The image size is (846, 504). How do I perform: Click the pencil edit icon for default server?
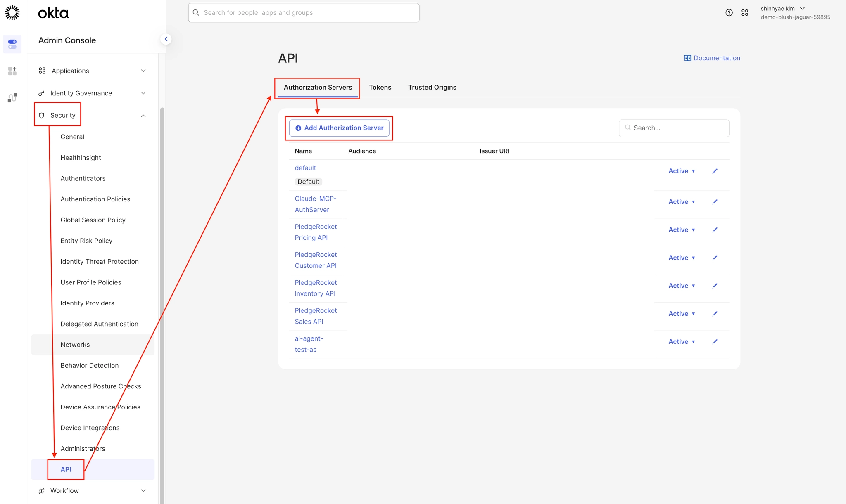pos(715,171)
